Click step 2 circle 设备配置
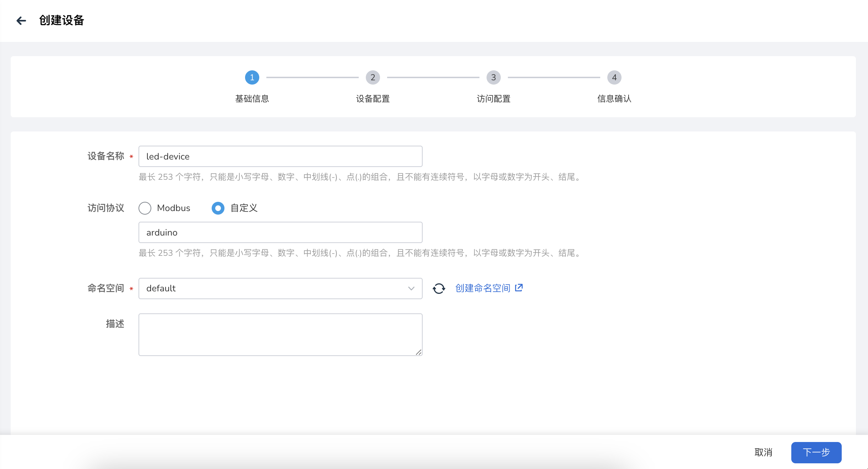 (373, 77)
